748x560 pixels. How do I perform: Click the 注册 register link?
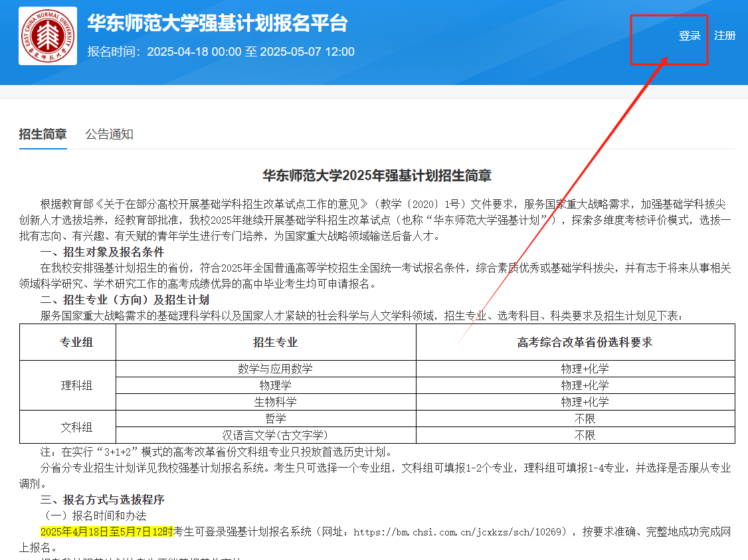pos(725,36)
